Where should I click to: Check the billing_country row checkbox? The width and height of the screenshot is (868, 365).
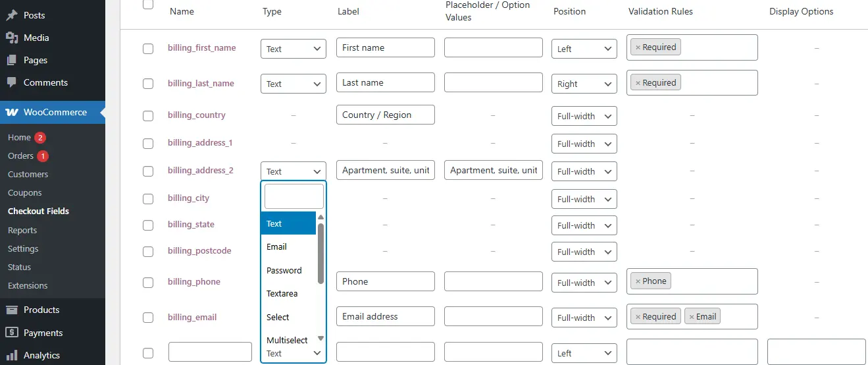tap(148, 116)
